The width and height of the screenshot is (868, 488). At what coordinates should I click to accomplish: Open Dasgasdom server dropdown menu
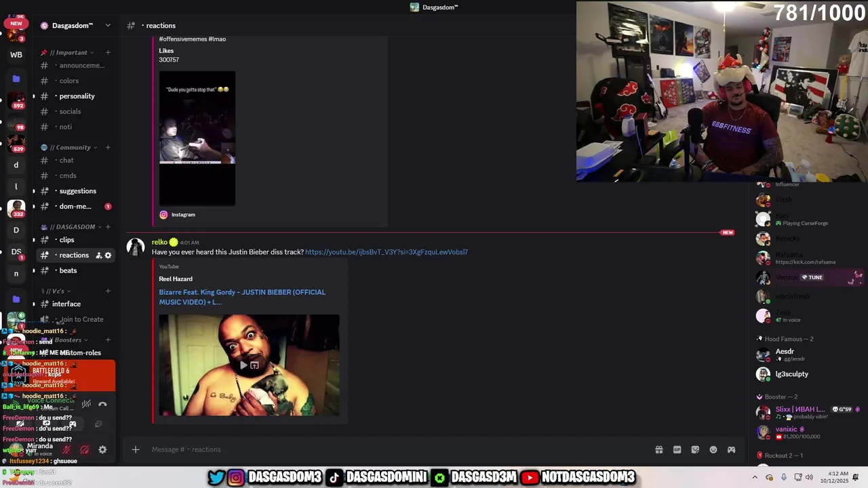(x=108, y=26)
